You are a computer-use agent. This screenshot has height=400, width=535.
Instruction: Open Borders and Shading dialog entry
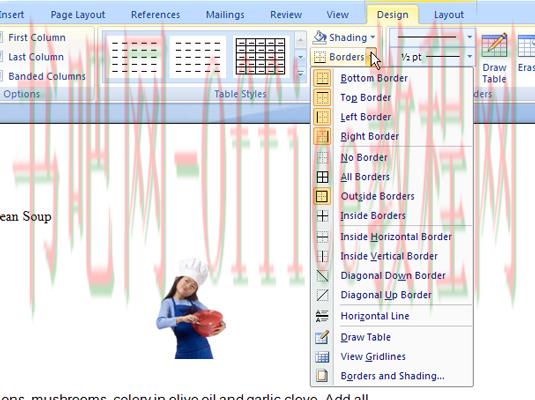pos(392,376)
